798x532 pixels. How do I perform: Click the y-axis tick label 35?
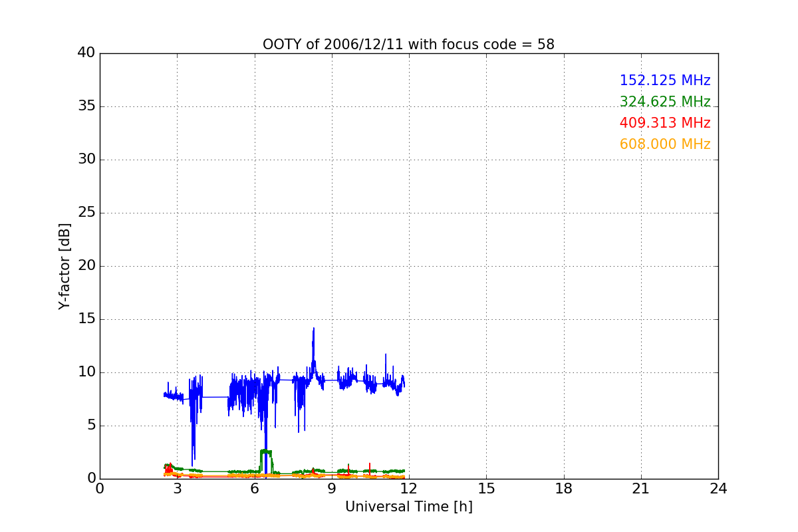86,106
